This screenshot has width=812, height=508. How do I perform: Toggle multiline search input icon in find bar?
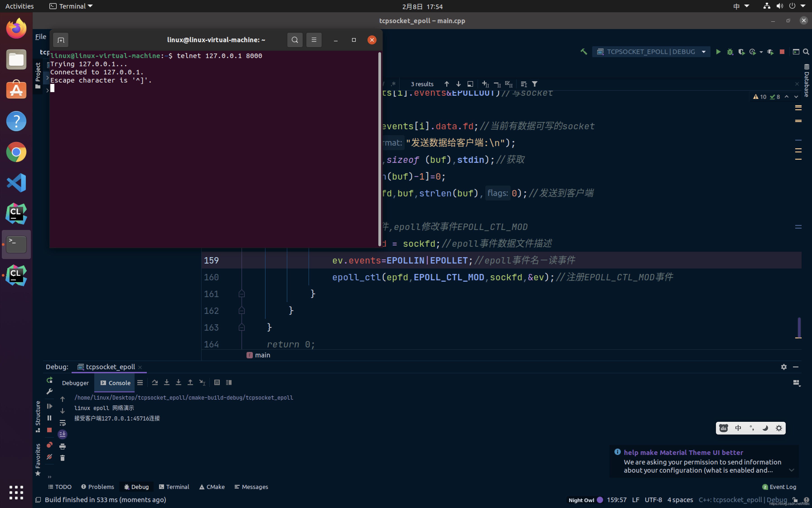tap(523, 84)
